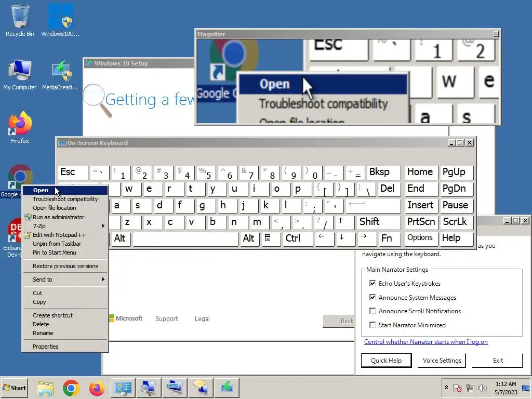Screen dimensions: 532x399
Task: Click the down arrow key on the keyboard
Action: [345, 238]
